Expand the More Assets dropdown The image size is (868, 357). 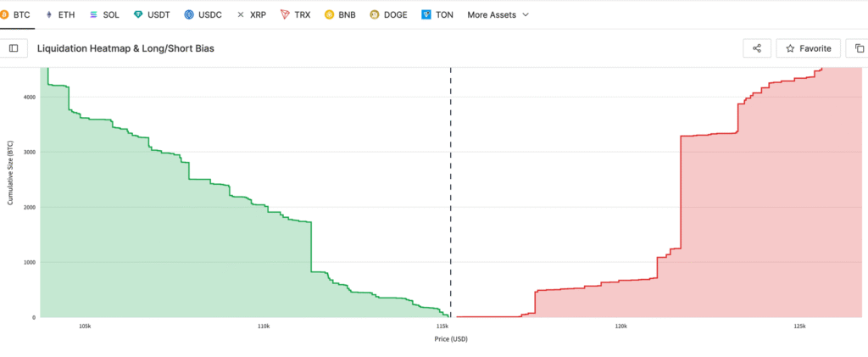point(498,14)
